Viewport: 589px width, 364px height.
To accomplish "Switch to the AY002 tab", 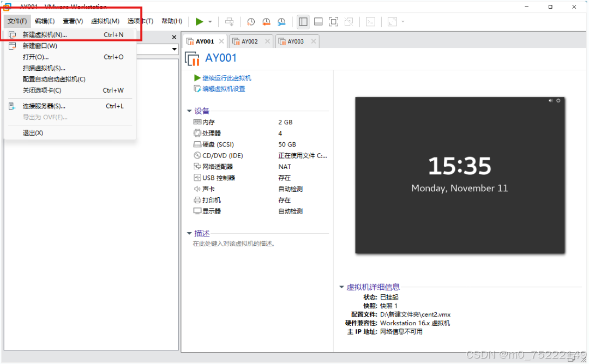I will click(249, 41).
